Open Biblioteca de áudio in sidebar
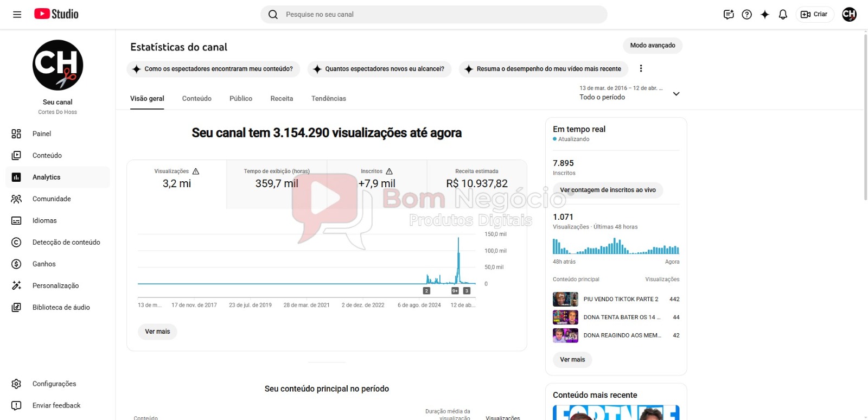Viewport: 868px width, 420px height. click(x=61, y=308)
